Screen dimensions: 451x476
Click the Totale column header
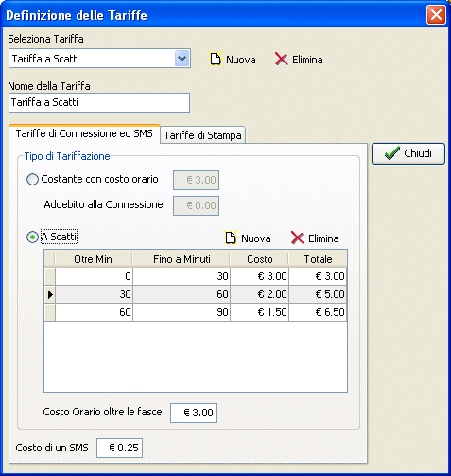318,259
